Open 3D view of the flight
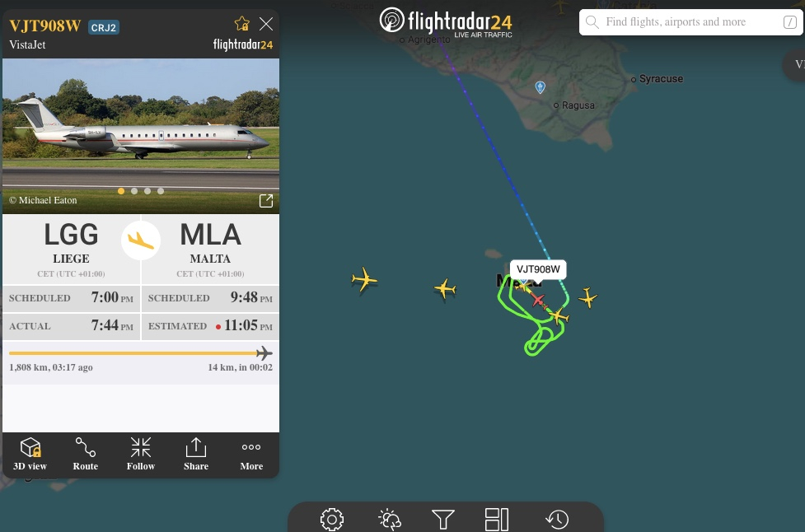The width and height of the screenshot is (805, 532). [x=30, y=454]
